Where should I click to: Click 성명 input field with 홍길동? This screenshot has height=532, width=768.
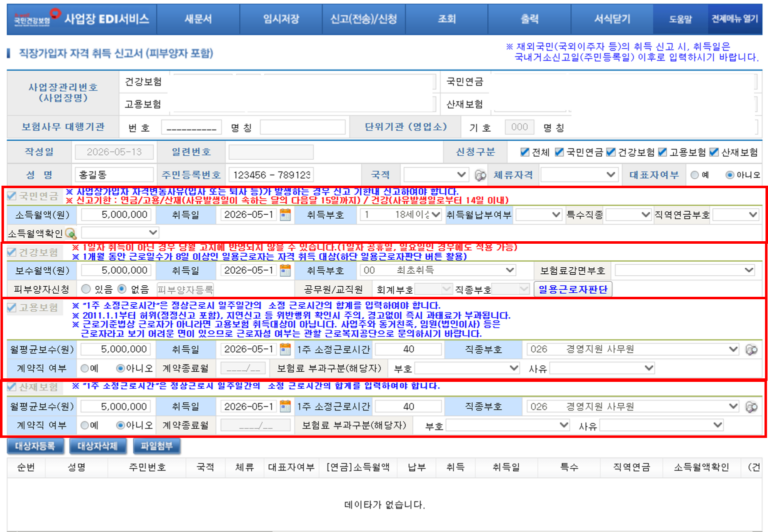tap(114, 175)
